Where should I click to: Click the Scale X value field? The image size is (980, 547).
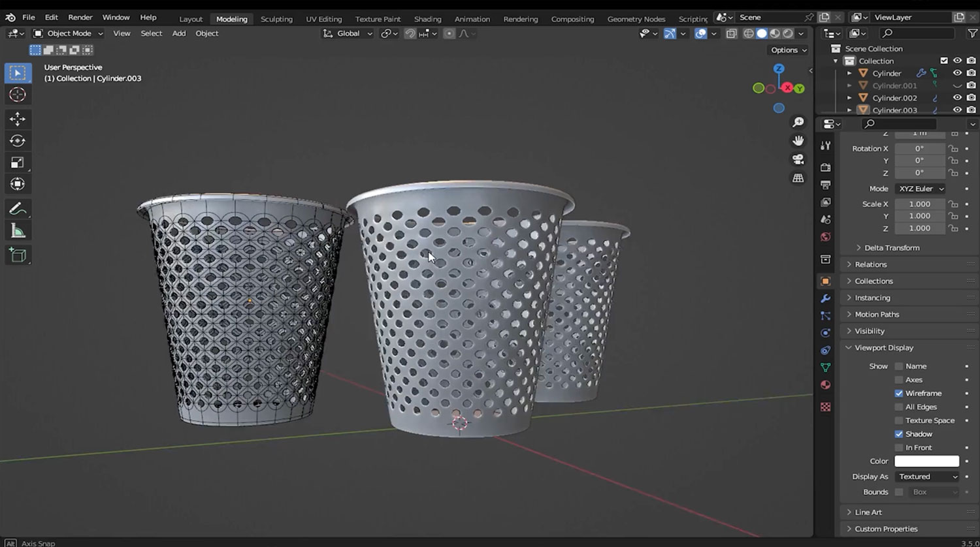[x=919, y=204]
